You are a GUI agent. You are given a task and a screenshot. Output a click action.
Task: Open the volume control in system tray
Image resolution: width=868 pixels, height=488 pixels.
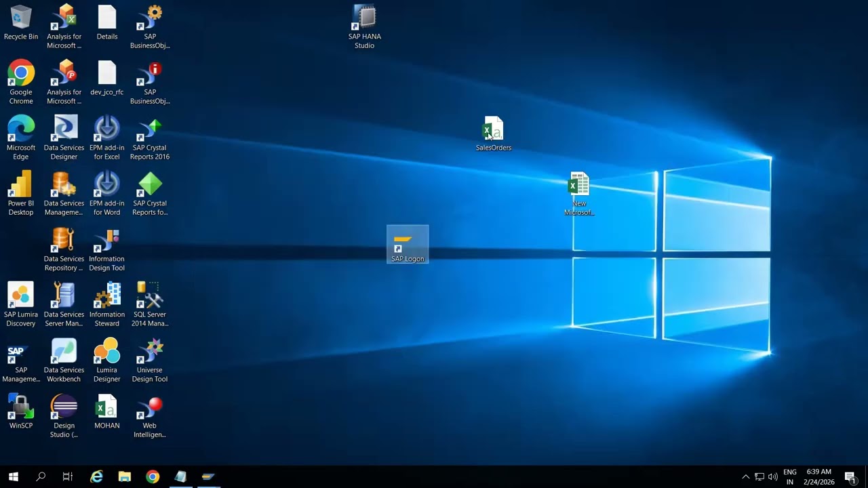pyautogui.click(x=773, y=476)
